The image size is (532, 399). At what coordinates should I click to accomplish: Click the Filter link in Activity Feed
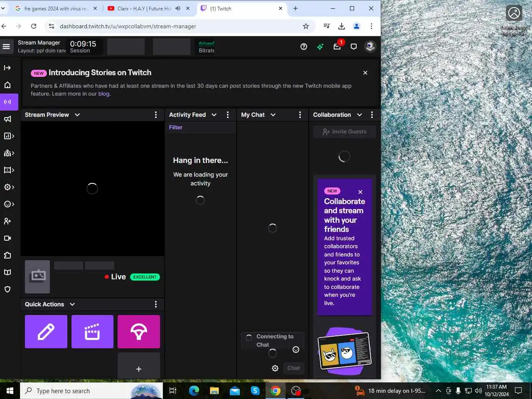click(x=176, y=127)
